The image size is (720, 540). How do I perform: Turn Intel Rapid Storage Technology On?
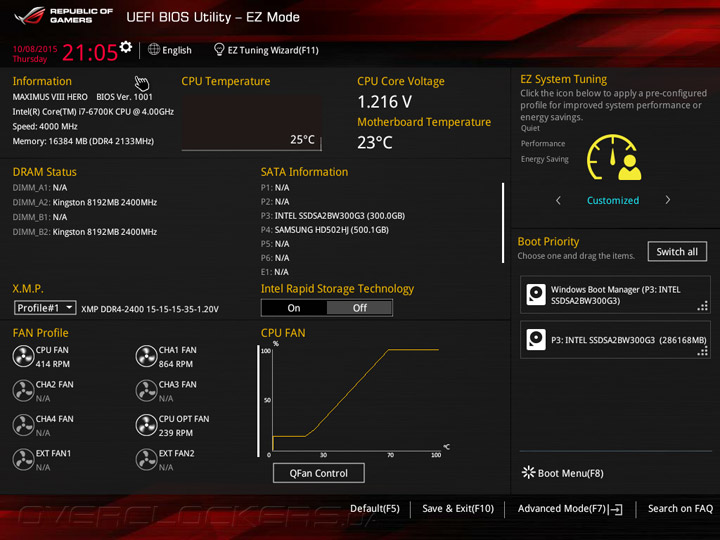click(x=294, y=308)
